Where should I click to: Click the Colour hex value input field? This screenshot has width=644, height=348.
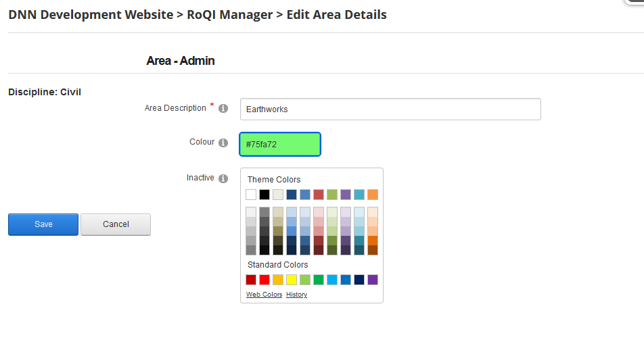(280, 145)
